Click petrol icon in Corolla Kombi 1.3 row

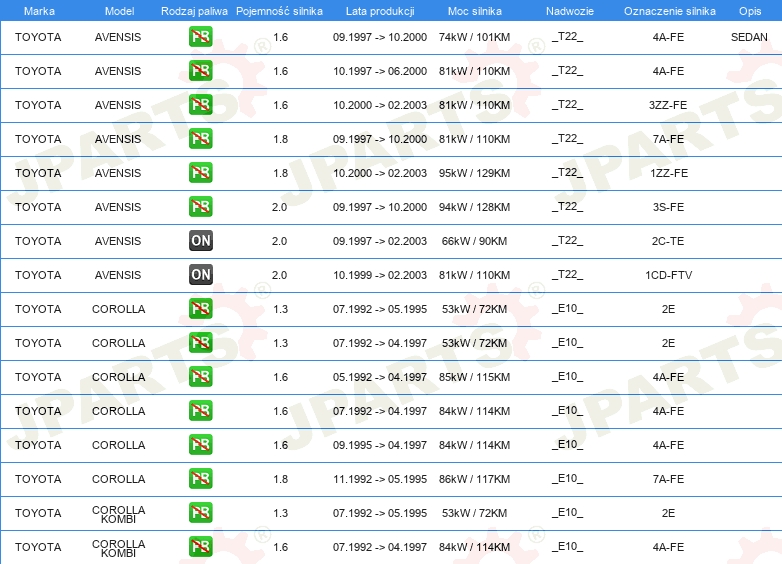[200, 513]
